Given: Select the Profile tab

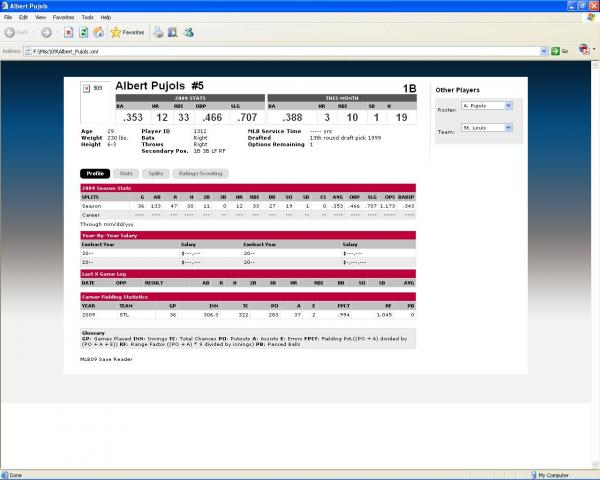Looking at the screenshot, I should (x=95, y=173).
